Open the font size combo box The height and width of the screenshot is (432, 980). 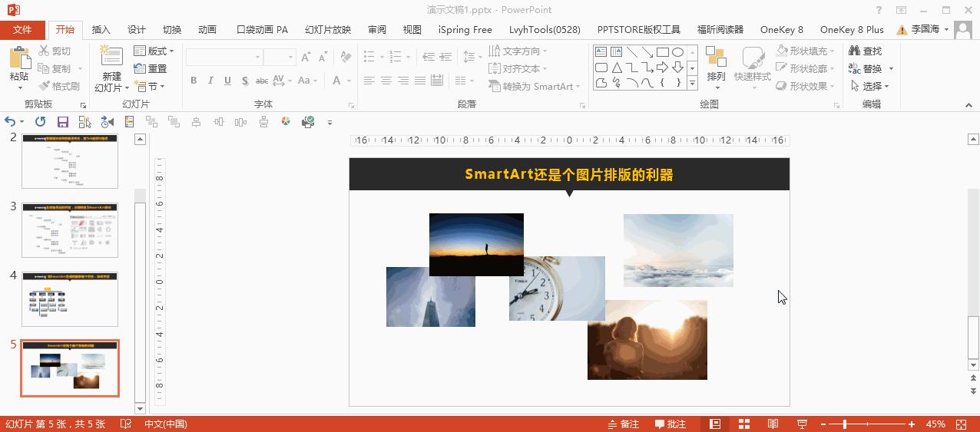tap(280, 58)
